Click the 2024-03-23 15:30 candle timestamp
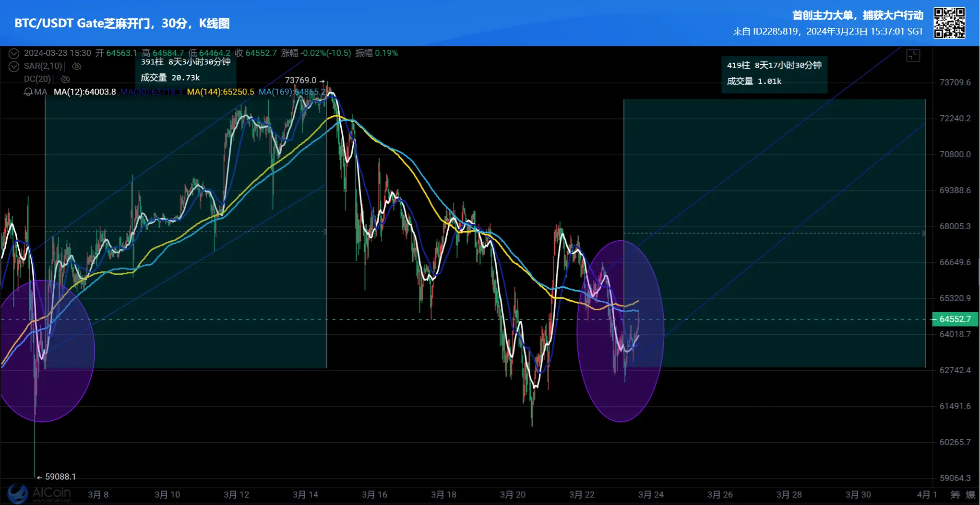This screenshot has height=505, width=980. click(x=58, y=53)
